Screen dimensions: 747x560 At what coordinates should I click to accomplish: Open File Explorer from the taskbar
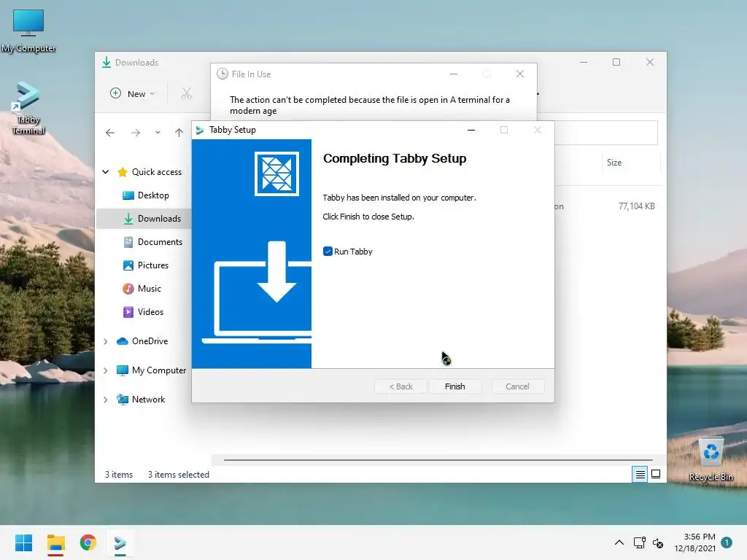point(55,542)
